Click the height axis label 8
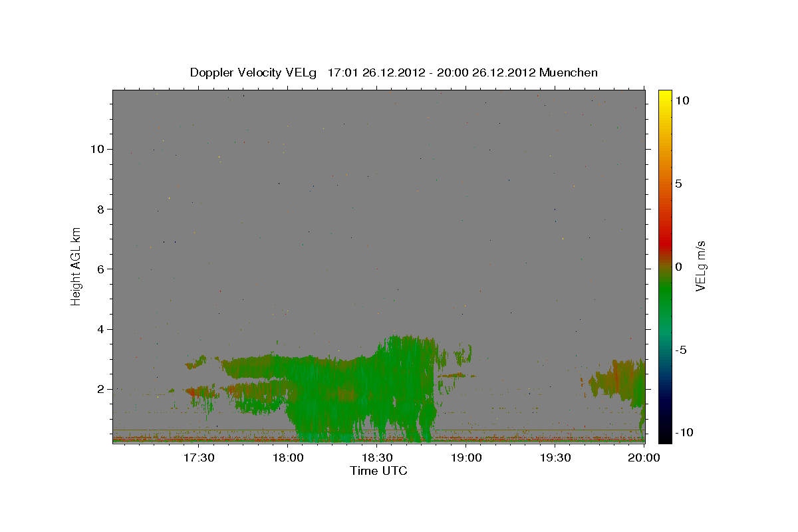The width and height of the screenshot is (798, 532). click(x=100, y=209)
